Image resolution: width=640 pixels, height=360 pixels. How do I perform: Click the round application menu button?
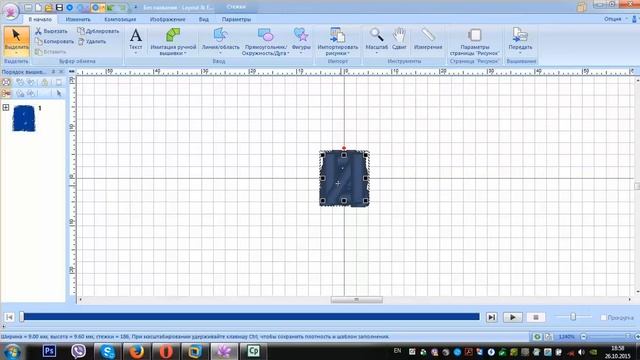point(11,11)
